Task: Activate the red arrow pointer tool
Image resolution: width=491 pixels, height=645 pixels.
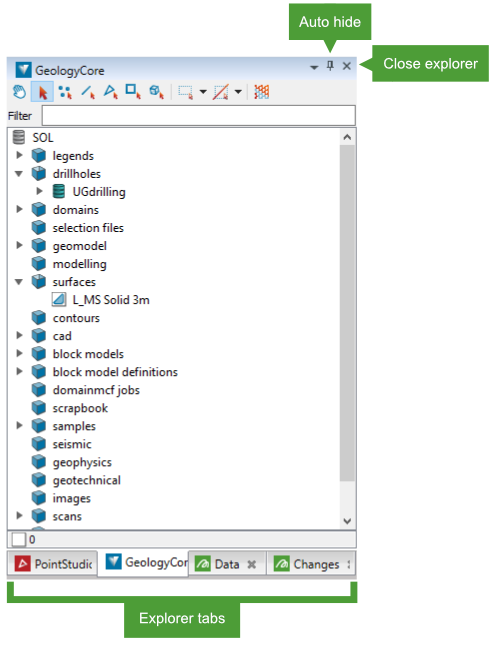Action: pos(42,92)
